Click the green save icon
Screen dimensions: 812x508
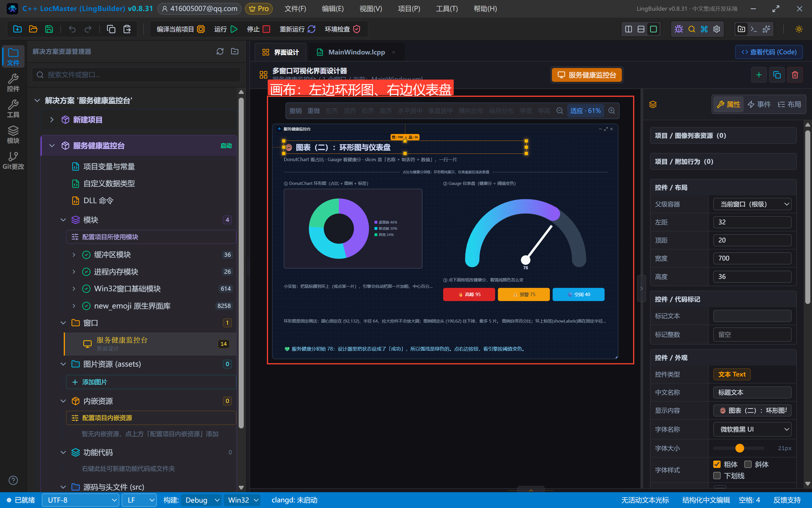(x=49, y=29)
